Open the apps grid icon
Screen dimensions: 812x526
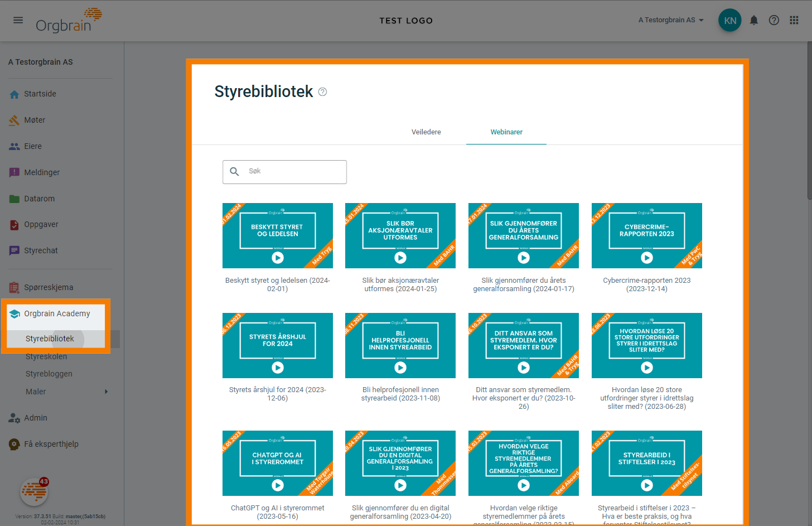tap(794, 21)
